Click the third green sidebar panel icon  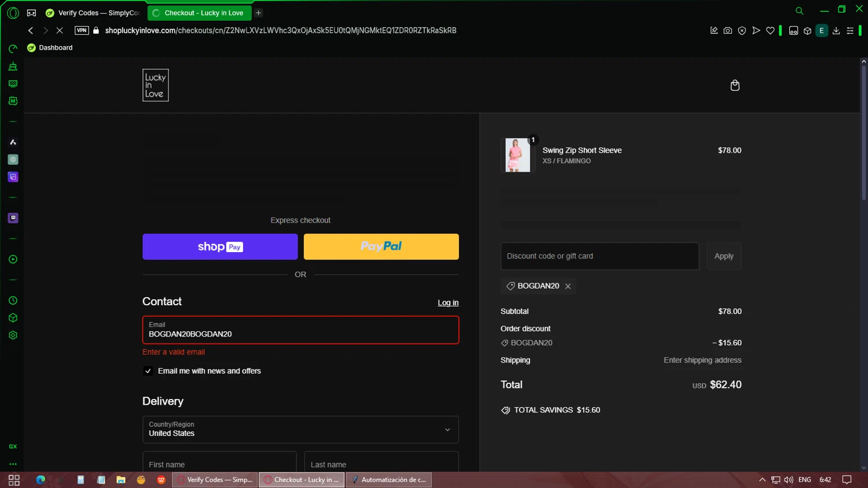tap(13, 84)
